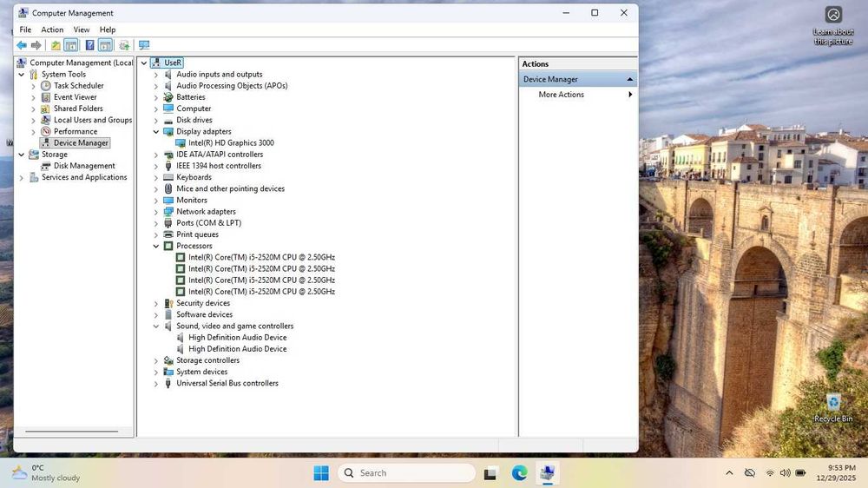
Task: Click the Security devices category icon
Action: pyautogui.click(x=168, y=304)
